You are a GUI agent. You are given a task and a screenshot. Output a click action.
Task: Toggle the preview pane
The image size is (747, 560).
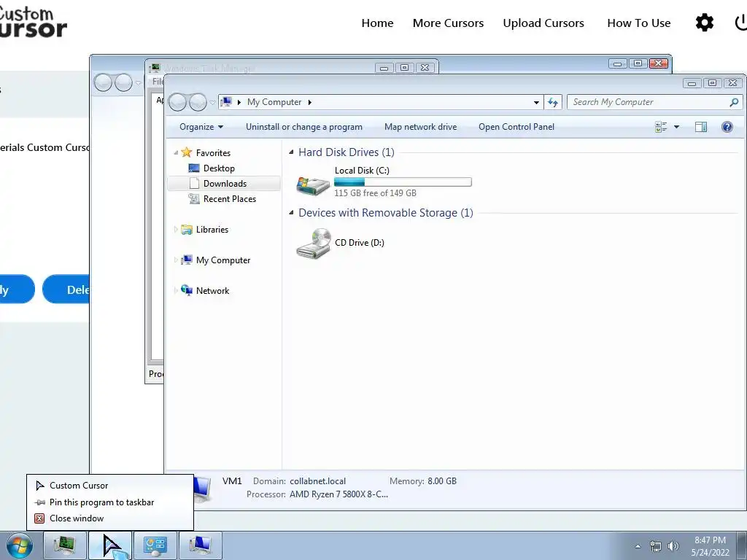tap(701, 127)
